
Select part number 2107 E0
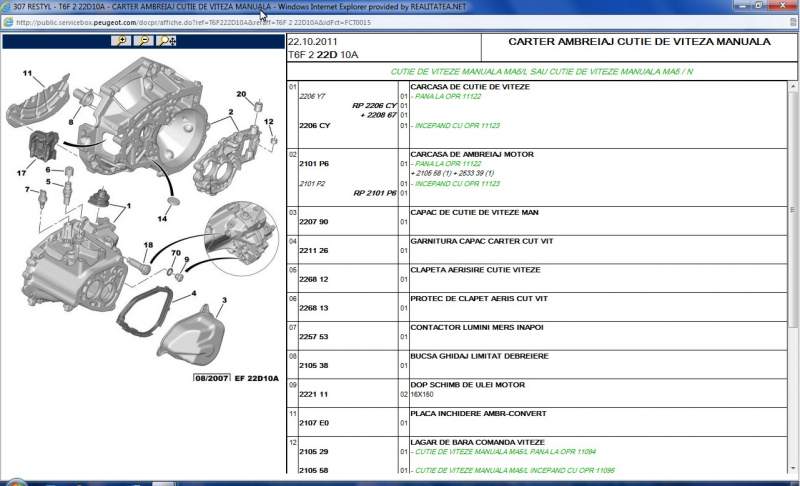pos(314,423)
